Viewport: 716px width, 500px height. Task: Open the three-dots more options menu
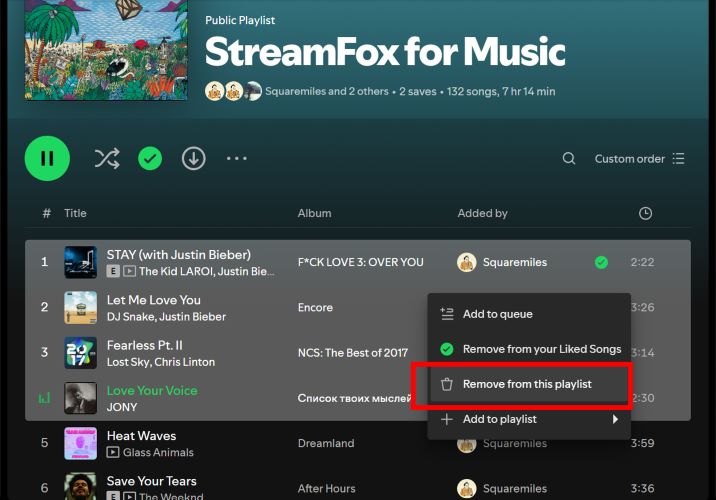(x=237, y=158)
